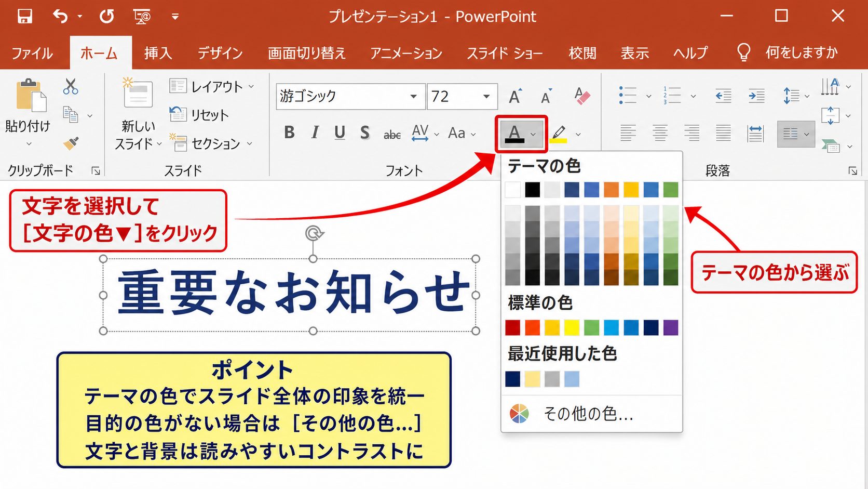Image resolution: width=868 pixels, height=489 pixels.
Task: Pick black swatch in theme colors
Action: (x=532, y=190)
